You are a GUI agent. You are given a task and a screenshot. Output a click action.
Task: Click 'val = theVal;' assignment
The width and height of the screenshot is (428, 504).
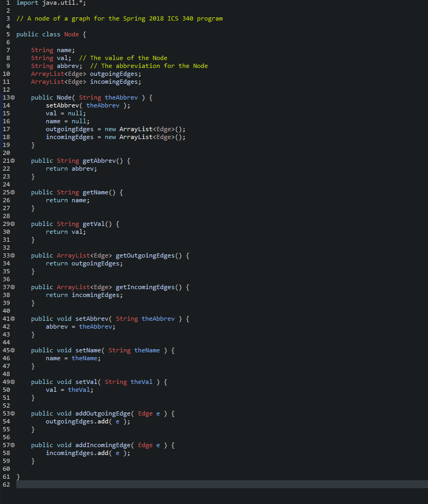[69, 390]
